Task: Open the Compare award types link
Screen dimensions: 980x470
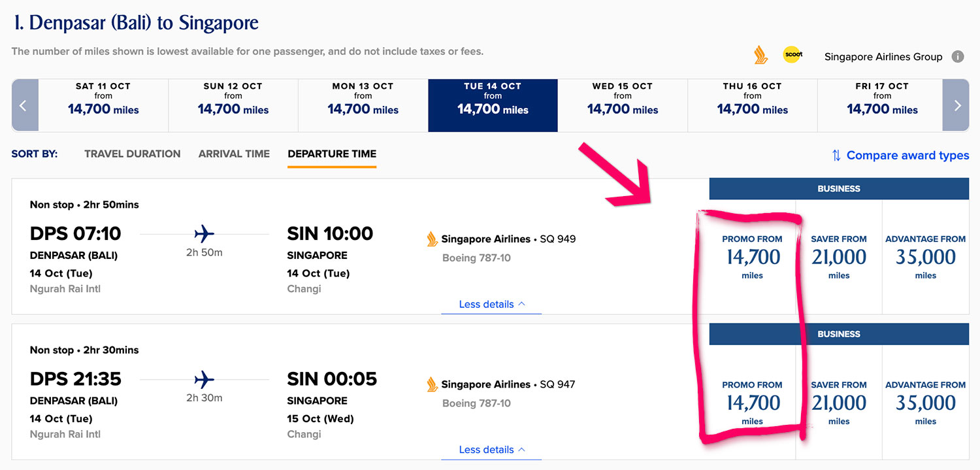Action: coord(907,156)
